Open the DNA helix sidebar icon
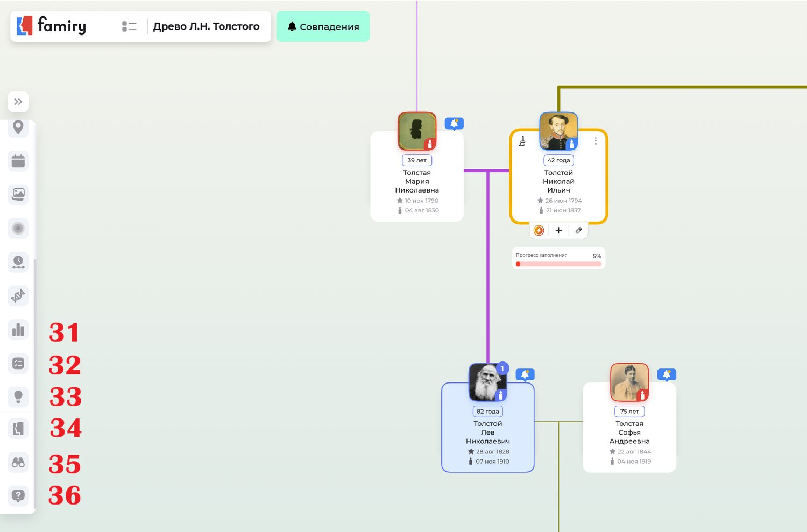The width and height of the screenshot is (807, 532). coord(18,296)
